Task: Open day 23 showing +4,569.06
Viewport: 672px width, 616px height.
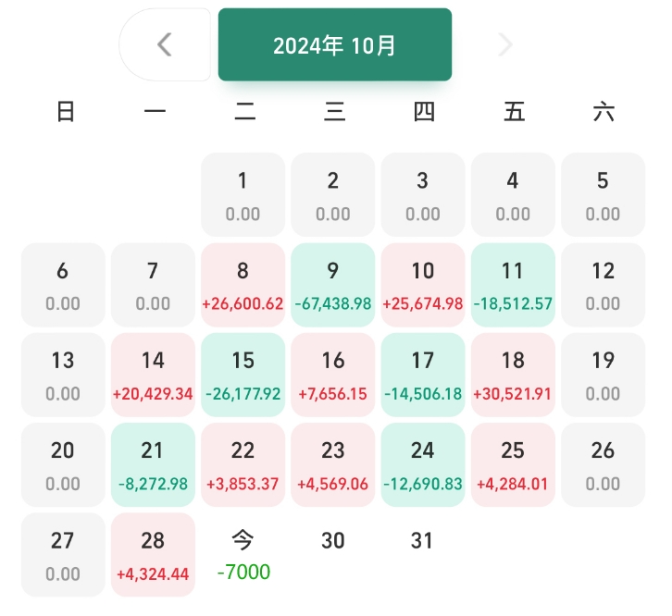Action: coord(333,465)
